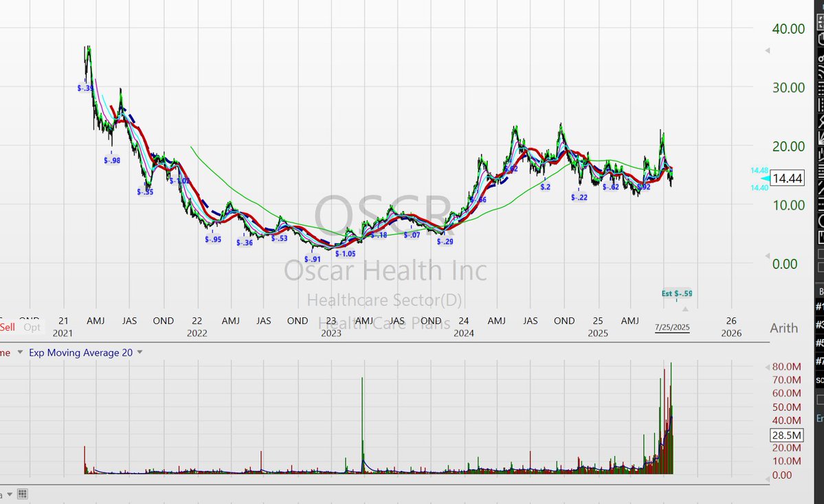Click the $.2 earnings marker
Screen dimensions: 824x504
tap(545, 187)
